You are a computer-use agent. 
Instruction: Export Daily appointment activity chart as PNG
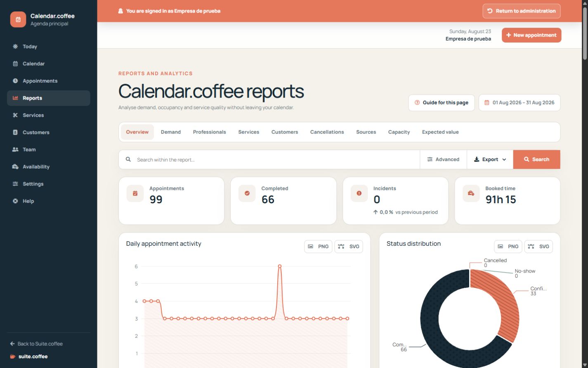point(318,247)
